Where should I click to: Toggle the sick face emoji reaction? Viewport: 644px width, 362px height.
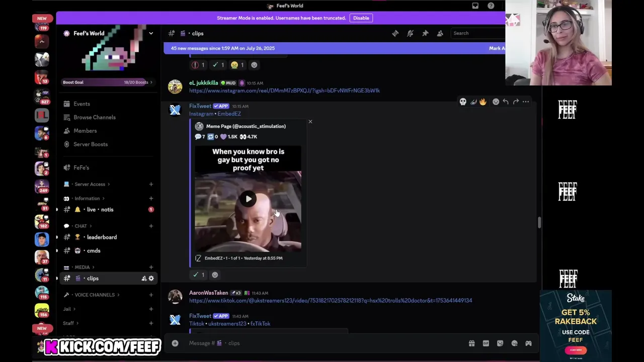[237, 65]
